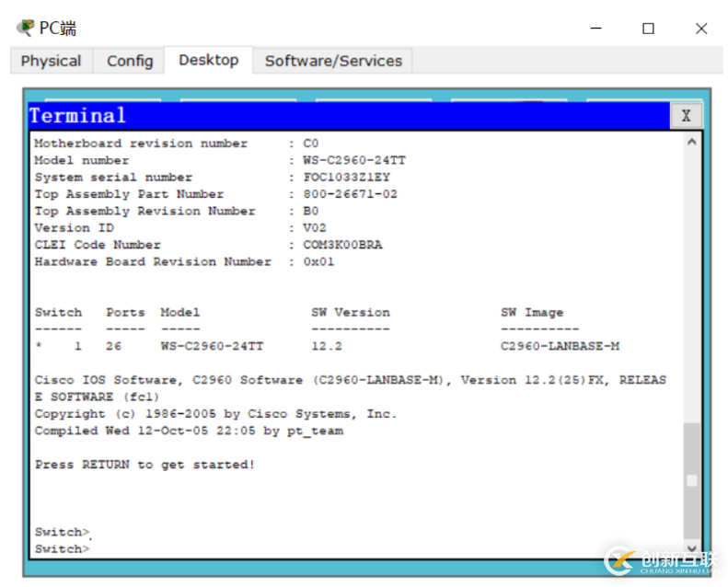Click the 'Terminal' title text
Image resolution: width=728 pixels, height=587 pixels.
click(77, 116)
